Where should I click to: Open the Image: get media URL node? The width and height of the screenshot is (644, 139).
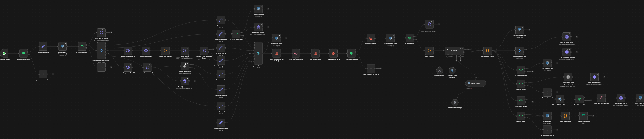pos(128,51)
